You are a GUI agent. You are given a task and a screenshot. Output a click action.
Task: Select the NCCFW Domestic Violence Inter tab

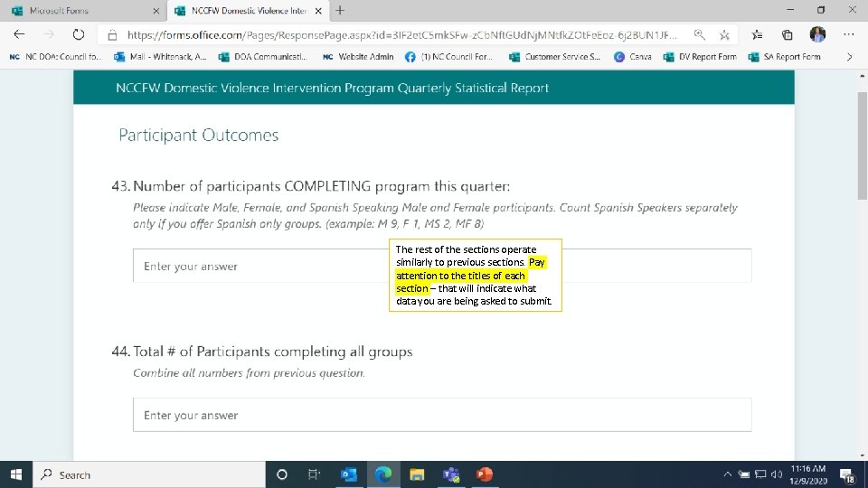tap(248, 11)
